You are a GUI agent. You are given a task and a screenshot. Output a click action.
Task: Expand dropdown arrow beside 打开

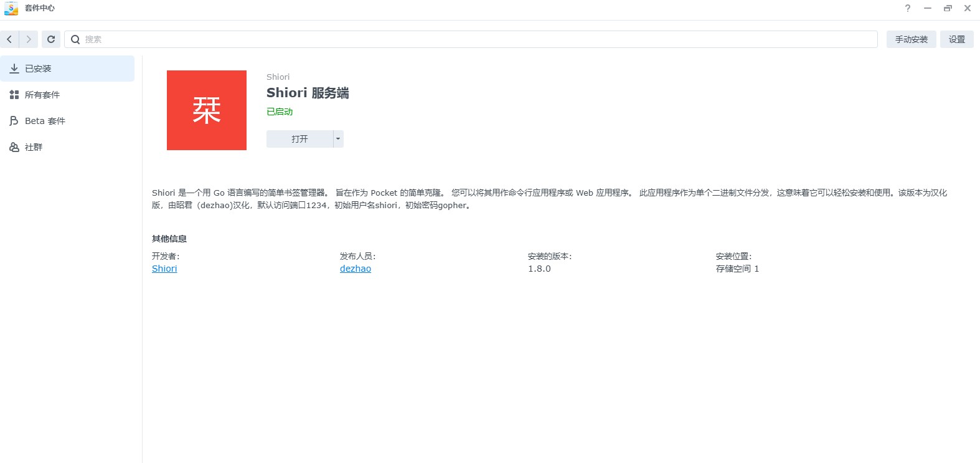338,139
